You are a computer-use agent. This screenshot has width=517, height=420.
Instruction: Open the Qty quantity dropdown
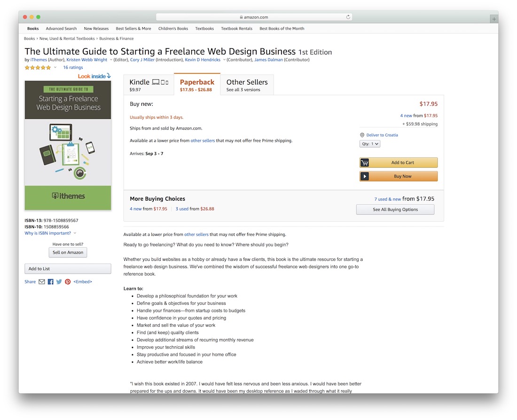(x=369, y=144)
